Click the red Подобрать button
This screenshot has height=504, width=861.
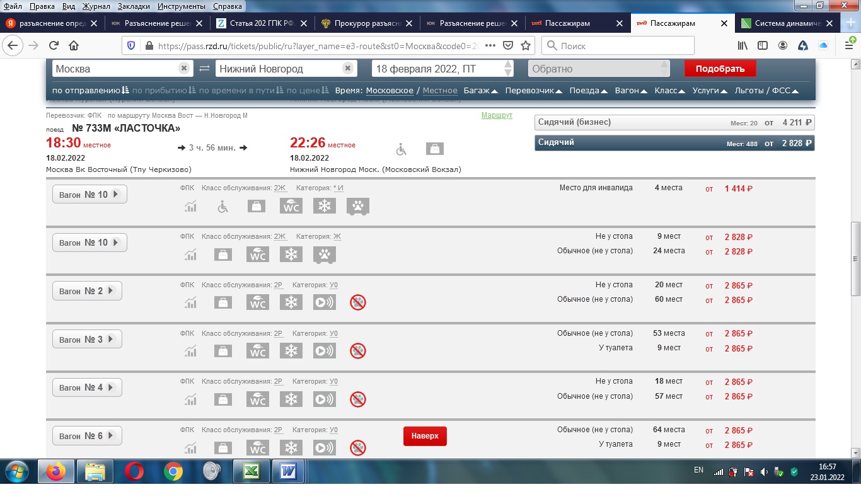720,69
